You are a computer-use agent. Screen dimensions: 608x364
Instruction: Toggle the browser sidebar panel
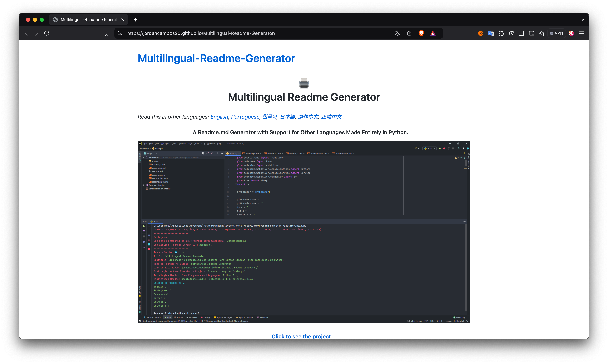[521, 33]
